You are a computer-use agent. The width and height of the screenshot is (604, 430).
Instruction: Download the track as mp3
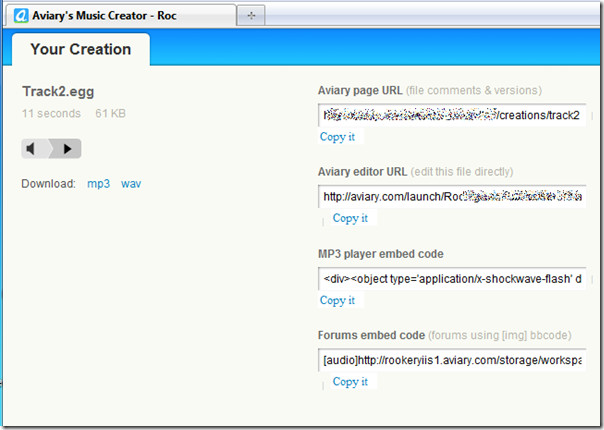98,184
